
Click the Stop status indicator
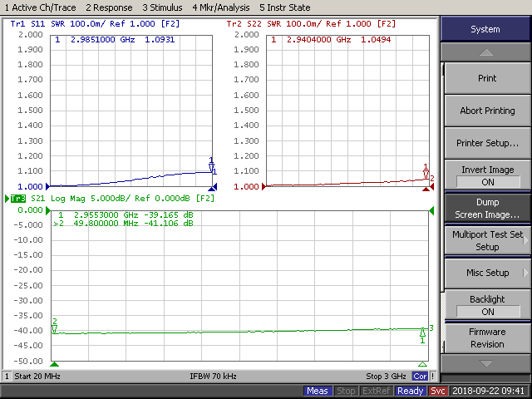click(346, 391)
